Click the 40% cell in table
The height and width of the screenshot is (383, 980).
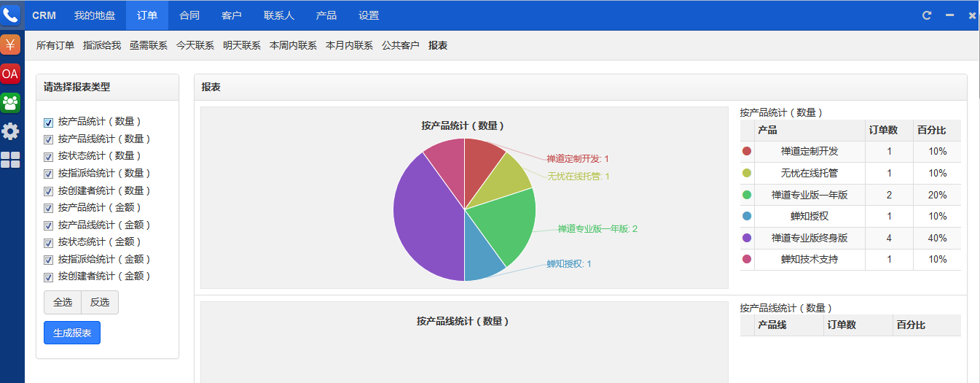937,238
